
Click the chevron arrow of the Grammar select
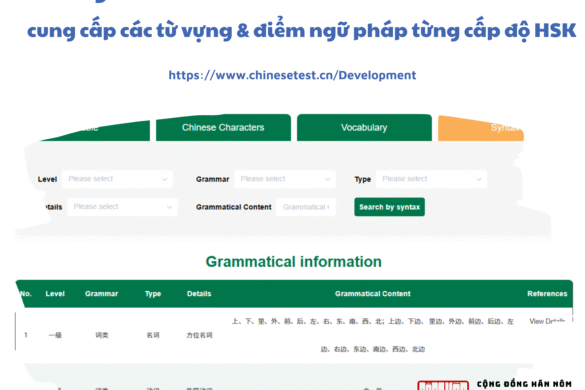327,180
